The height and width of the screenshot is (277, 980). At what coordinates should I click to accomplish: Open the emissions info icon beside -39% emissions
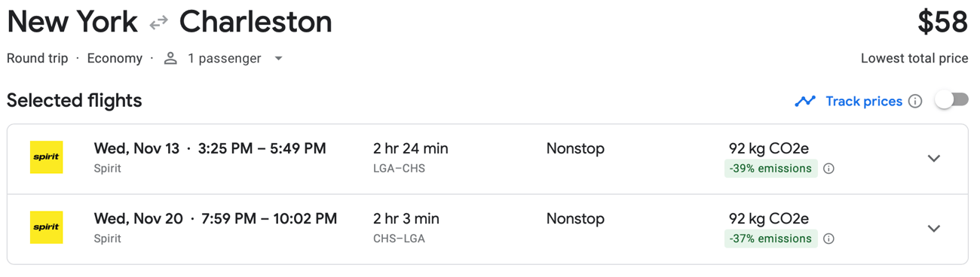click(828, 169)
